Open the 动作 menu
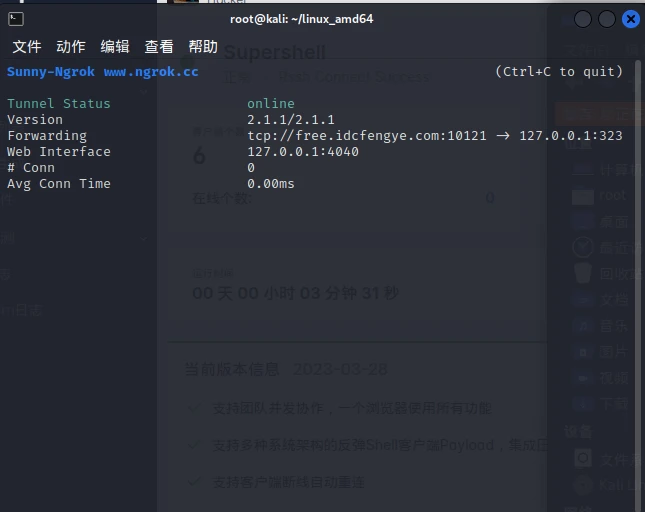 click(x=71, y=46)
